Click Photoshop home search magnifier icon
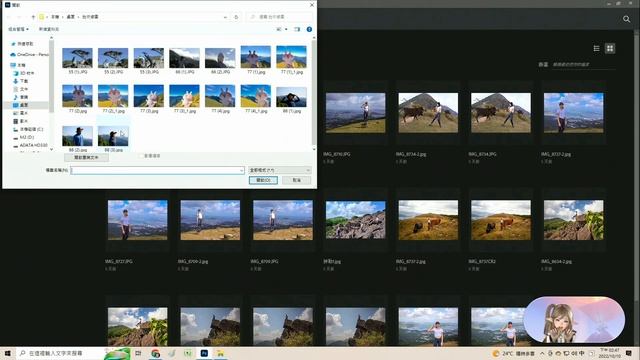640x360 pixels. pyautogui.click(x=626, y=19)
